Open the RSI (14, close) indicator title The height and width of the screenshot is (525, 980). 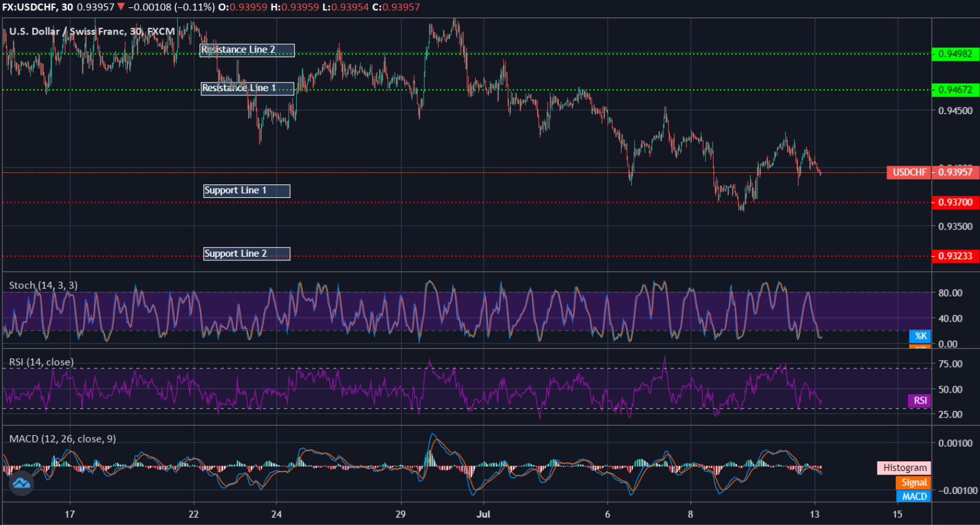point(41,362)
